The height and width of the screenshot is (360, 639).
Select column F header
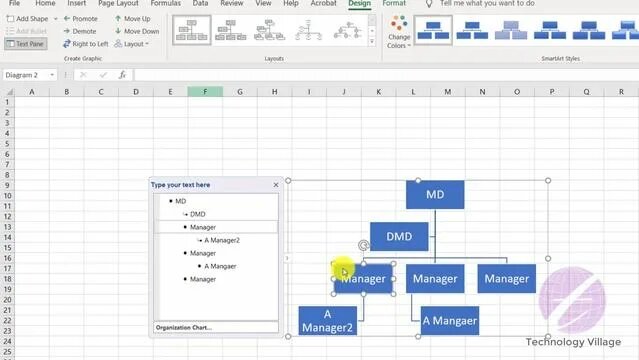(205, 92)
